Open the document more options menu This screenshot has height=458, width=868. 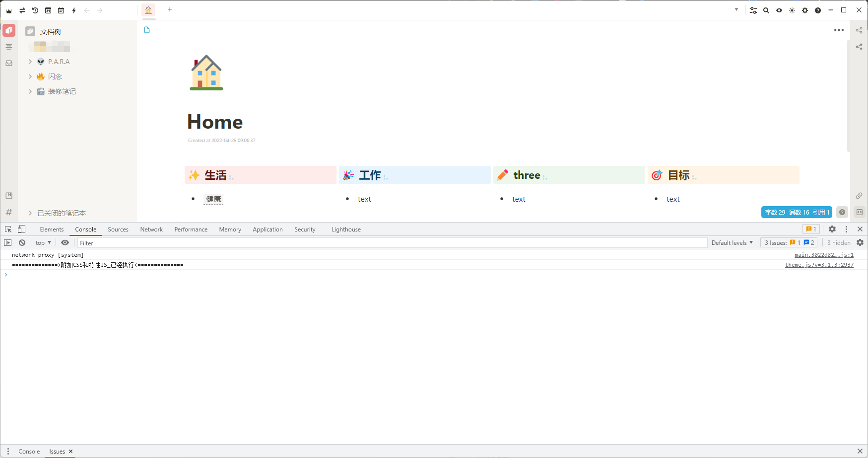839,30
